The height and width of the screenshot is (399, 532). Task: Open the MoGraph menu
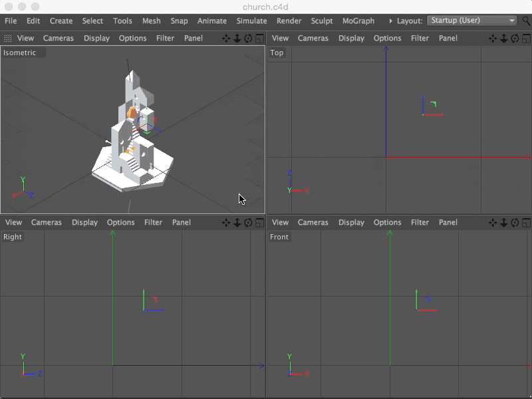[358, 21]
